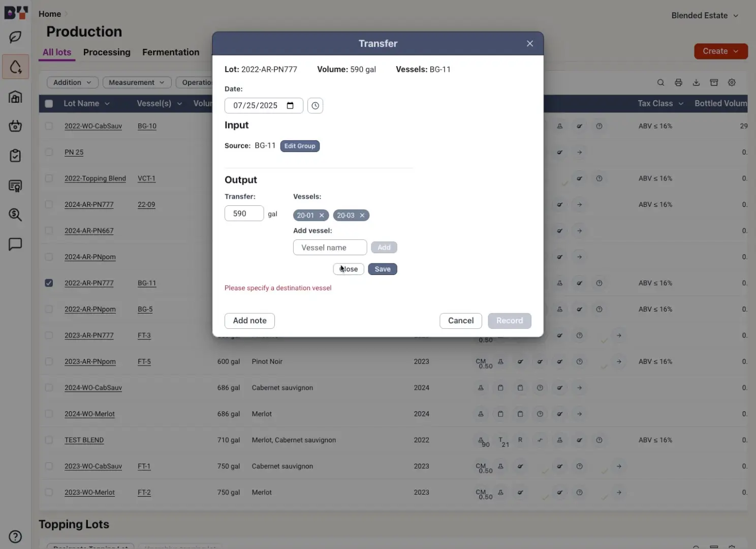Screen dimensions: 756x549
Task: Click the Save button
Action: [383, 269]
